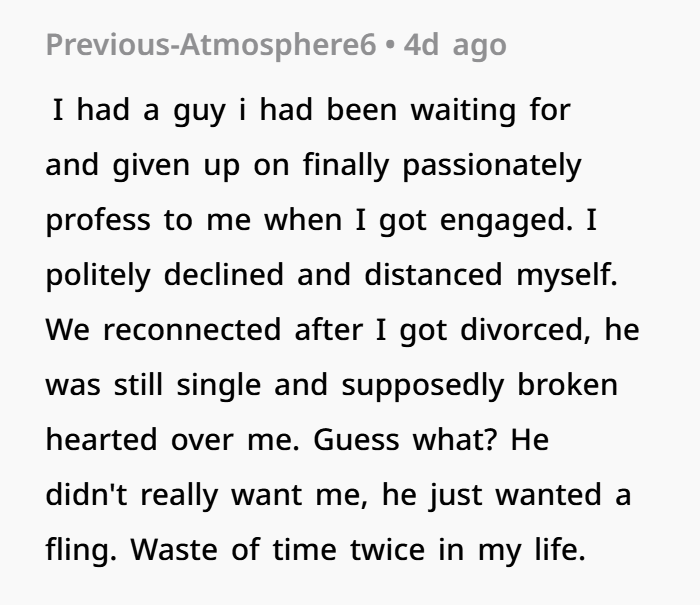
Task: Click the word "didn't" in the comment
Action: [87, 495]
